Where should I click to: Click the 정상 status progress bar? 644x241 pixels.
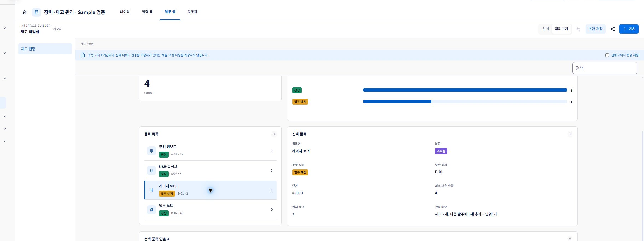pos(465,90)
